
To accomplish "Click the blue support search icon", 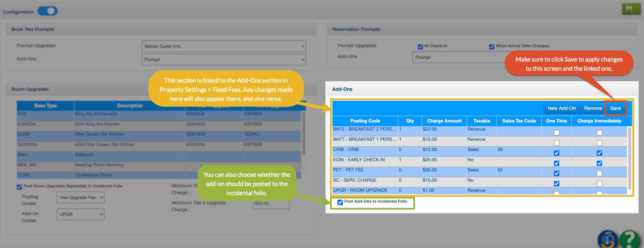I will [x=608, y=239].
